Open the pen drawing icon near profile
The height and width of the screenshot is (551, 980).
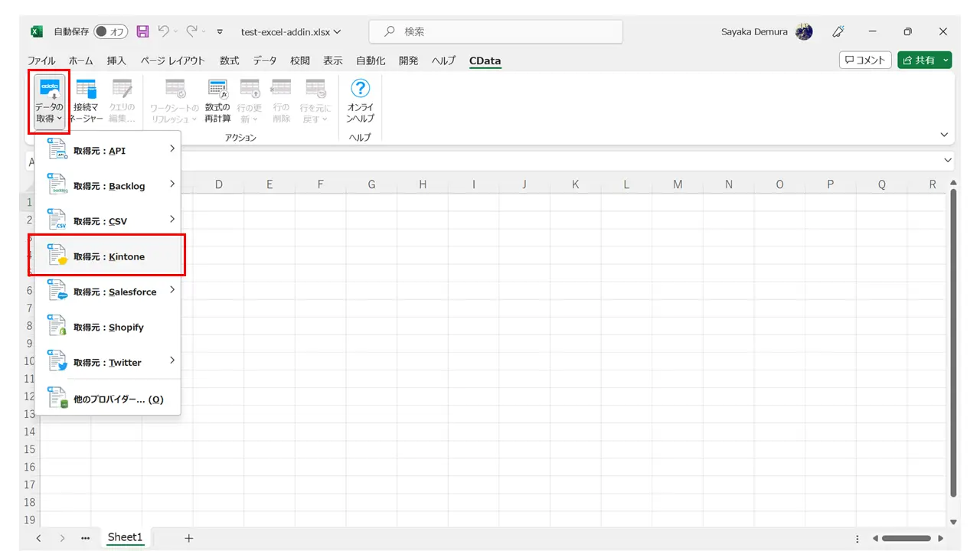[x=838, y=31]
